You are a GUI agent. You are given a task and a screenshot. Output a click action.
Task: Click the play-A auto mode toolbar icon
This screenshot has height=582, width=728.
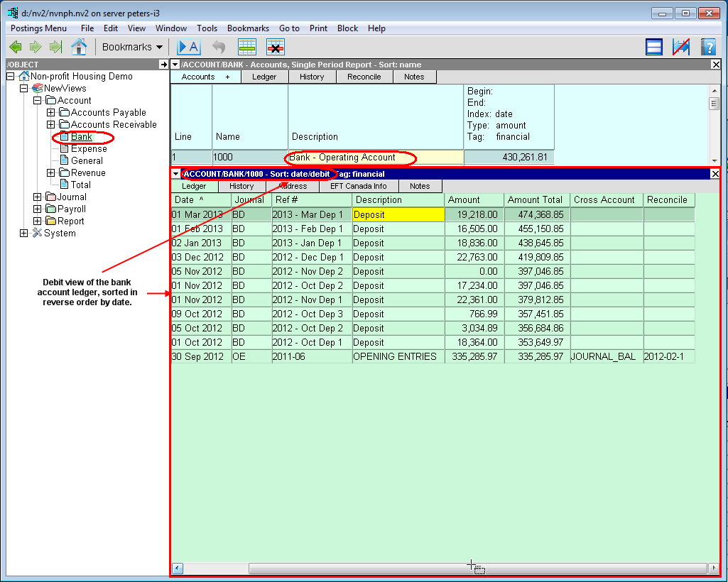(189, 47)
